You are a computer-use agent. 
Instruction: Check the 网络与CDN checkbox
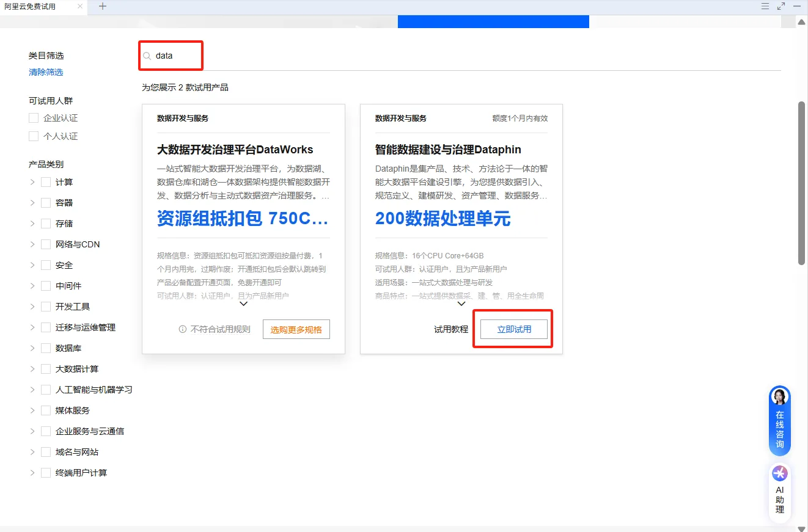(46, 244)
